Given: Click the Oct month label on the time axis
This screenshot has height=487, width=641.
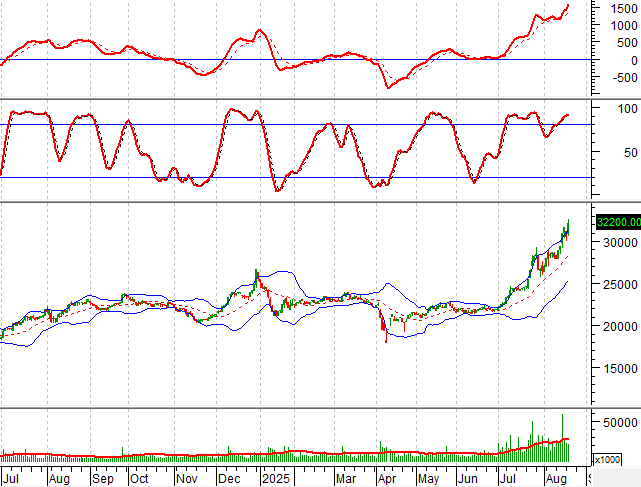Looking at the screenshot, I should point(139,478).
